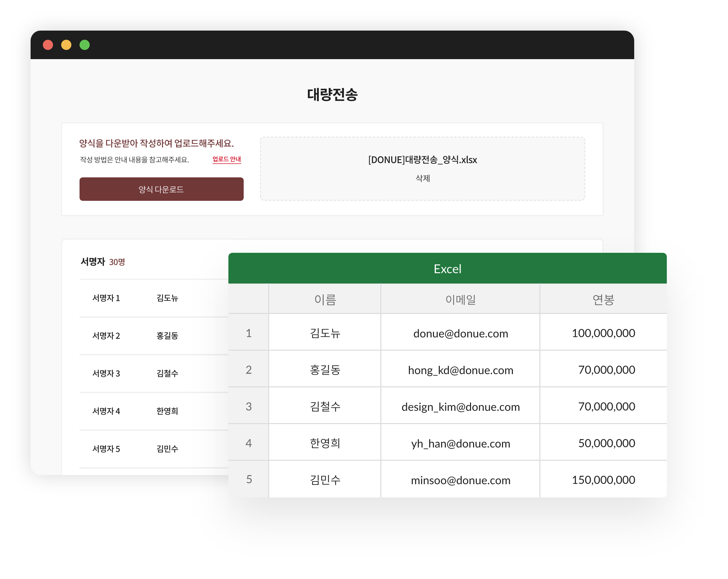Screen dimensions: 728x579
Task: Select the 서명자 1 김도뉴 row
Action: pyautogui.click(x=153, y=298)
